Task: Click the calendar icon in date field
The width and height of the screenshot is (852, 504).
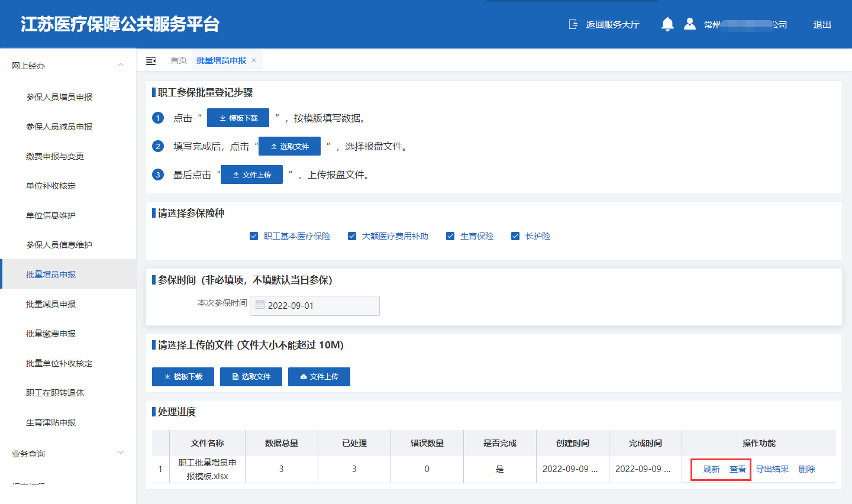Action: pyautogui.click(x=260, y=305)
